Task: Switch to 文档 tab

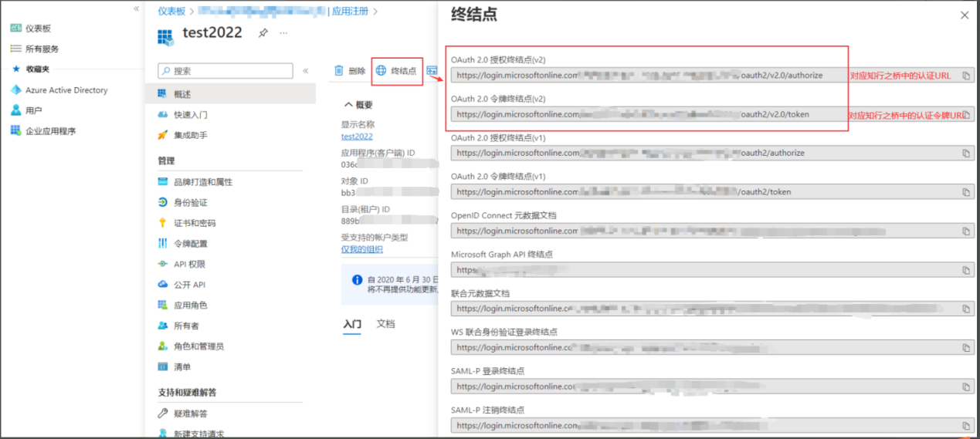Action: pyautogui.click(x=385, y=324)
